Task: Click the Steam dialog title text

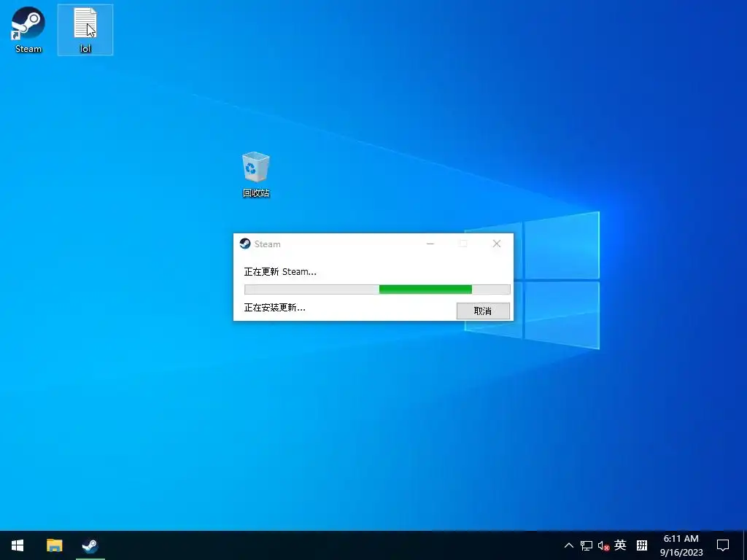Action: tap(267, 244)
